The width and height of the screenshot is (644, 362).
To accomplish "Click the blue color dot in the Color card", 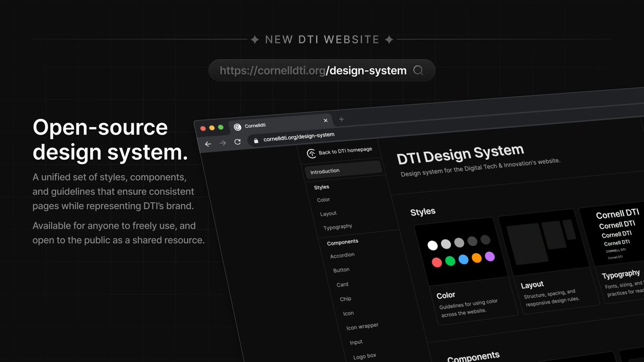I will coord(464,260).
